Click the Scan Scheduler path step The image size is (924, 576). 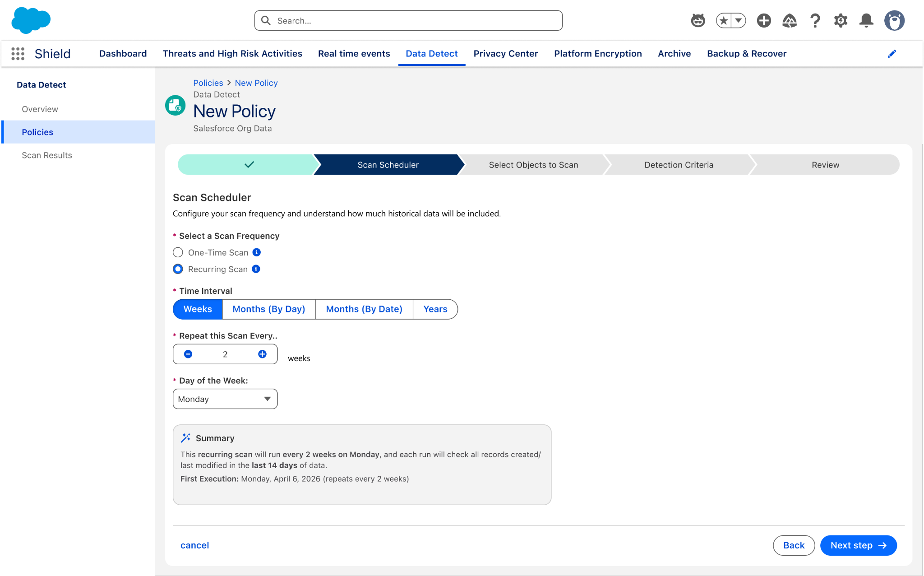pos(388,165)
